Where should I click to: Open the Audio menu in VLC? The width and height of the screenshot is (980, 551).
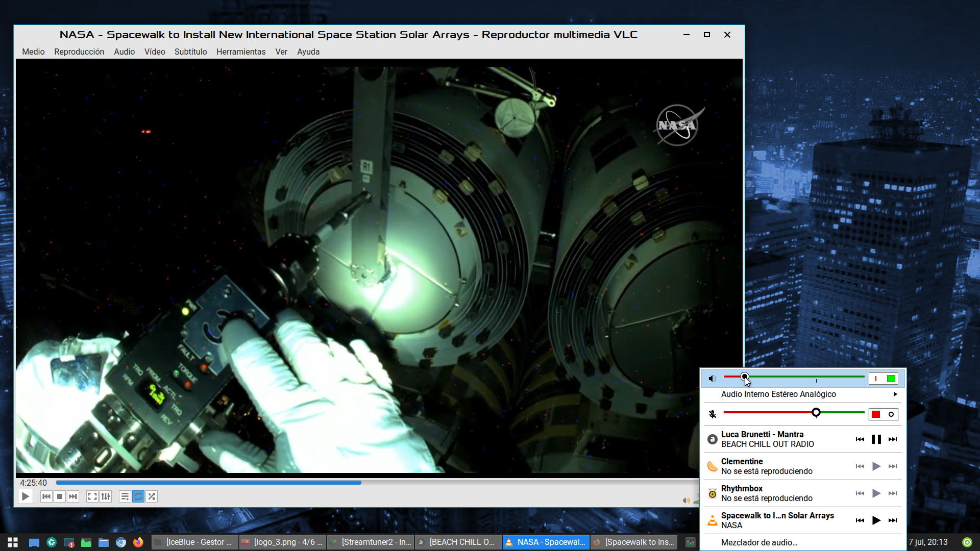tap(124, 52)
